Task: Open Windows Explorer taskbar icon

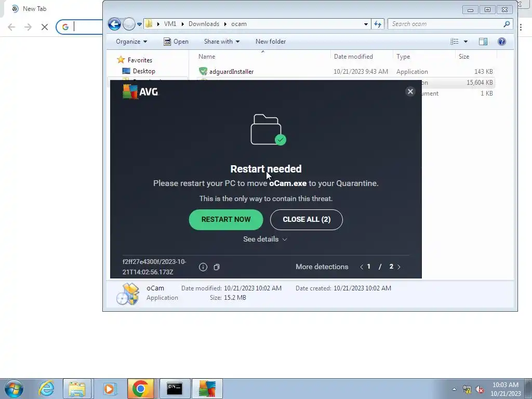Action: tap(77, 389)
